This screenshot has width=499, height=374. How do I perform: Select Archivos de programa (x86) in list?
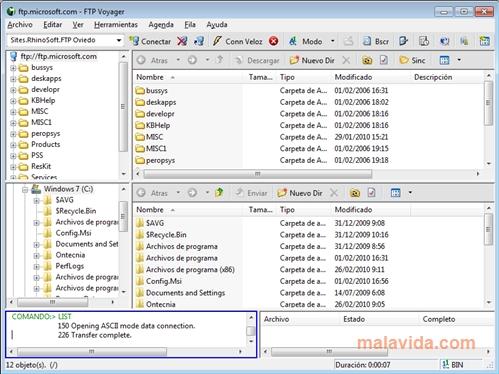[190, 269]
